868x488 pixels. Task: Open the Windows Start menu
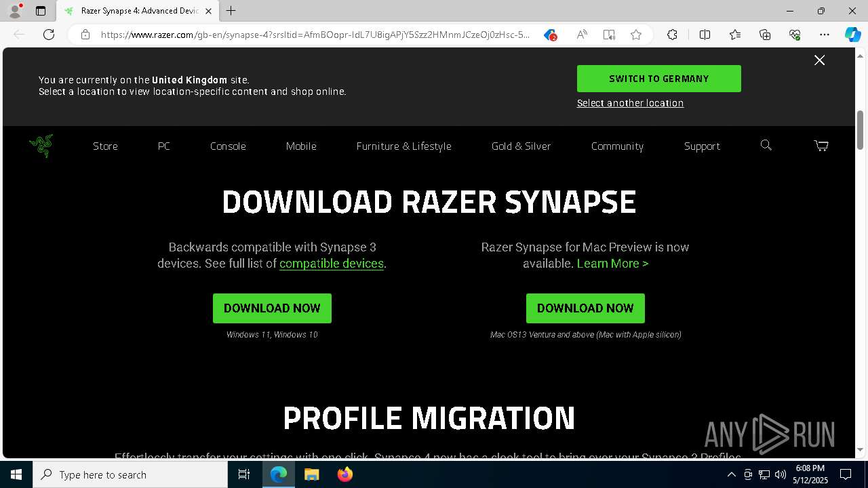(16, 474)
